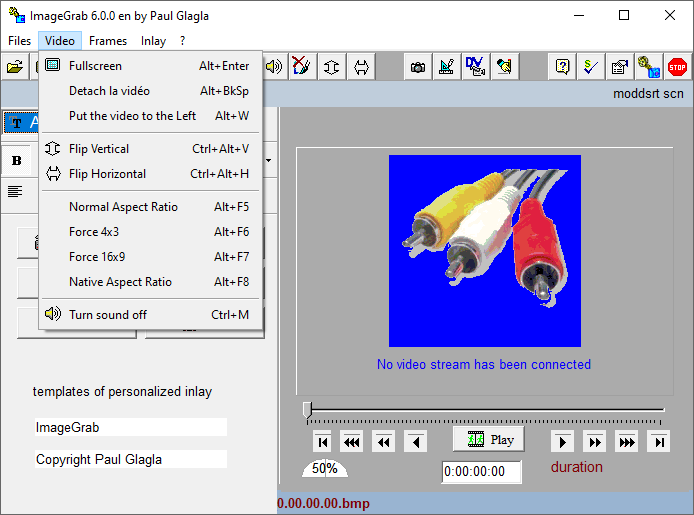Open the Files menu
This screenshot has width=694, height=515.
click(x=19, y=41)
